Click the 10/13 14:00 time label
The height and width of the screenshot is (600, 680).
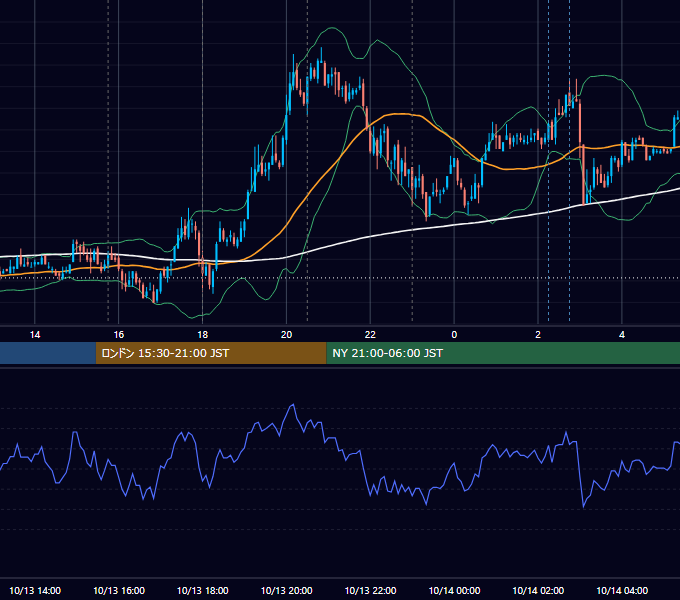[x=35, y=590]
